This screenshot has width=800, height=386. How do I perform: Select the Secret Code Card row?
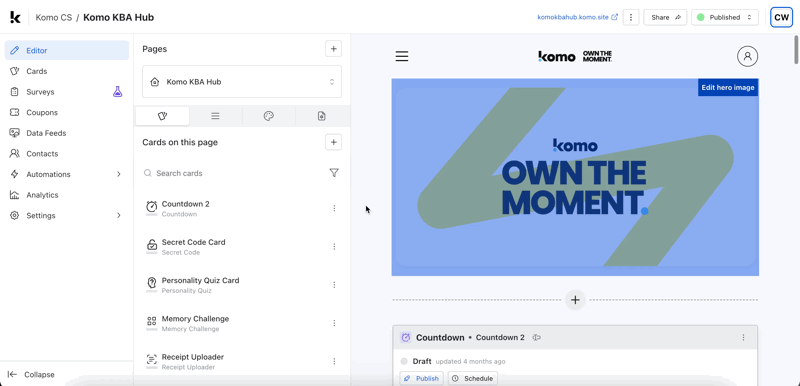pos(242,246)
